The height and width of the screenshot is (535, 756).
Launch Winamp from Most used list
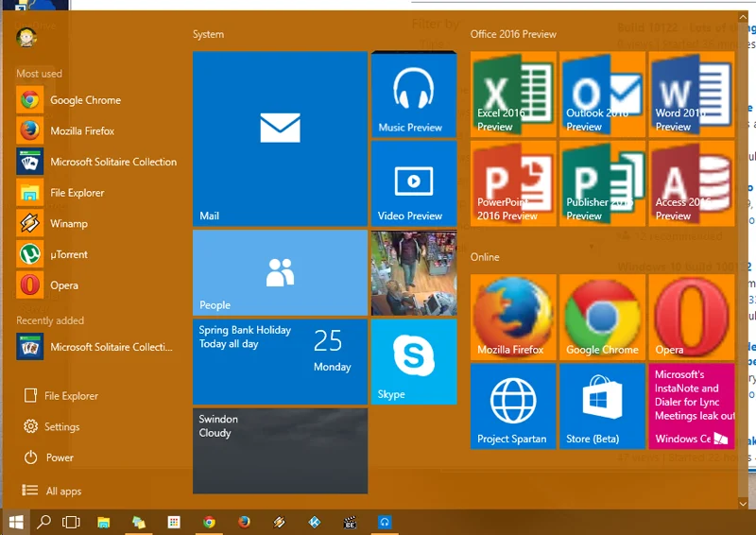[x=96, y=223]
